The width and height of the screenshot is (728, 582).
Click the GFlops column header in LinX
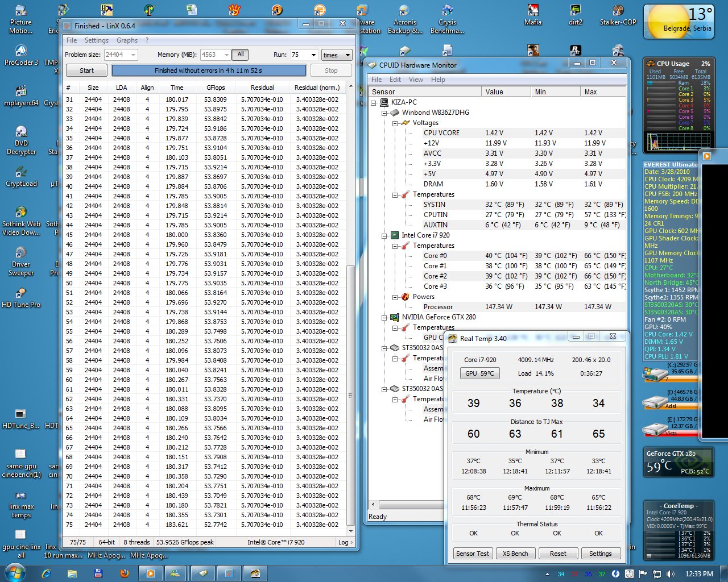(216, 88)
